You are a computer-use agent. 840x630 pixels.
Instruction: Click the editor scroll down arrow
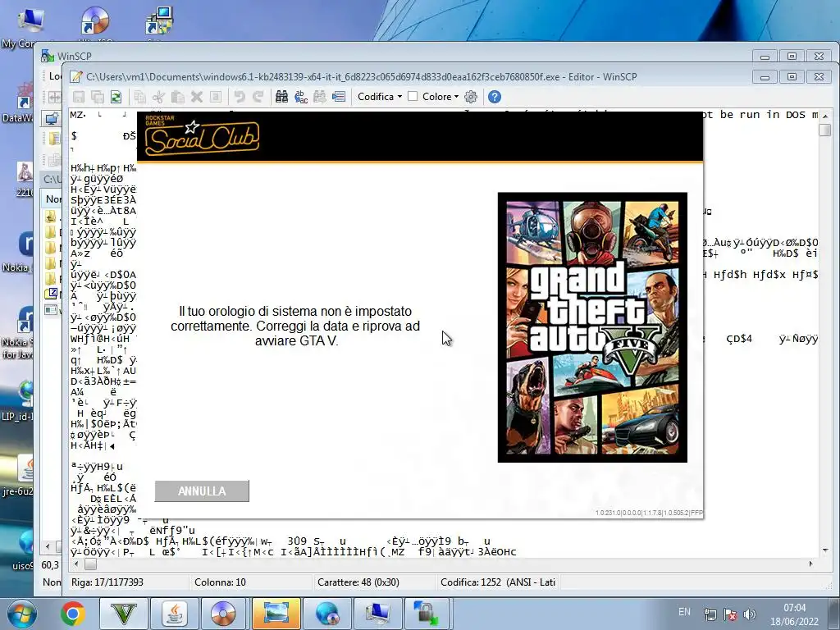825,550
